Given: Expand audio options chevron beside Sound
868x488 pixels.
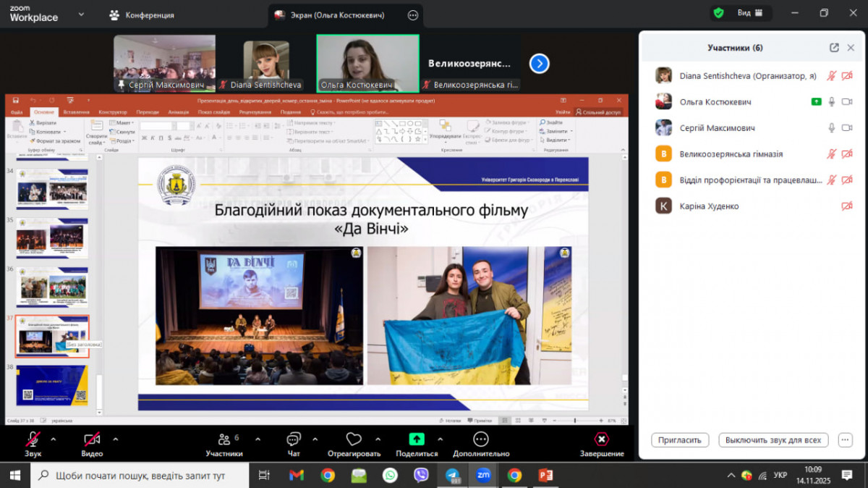Looking at the screenshot, I should tap(53, 439).
